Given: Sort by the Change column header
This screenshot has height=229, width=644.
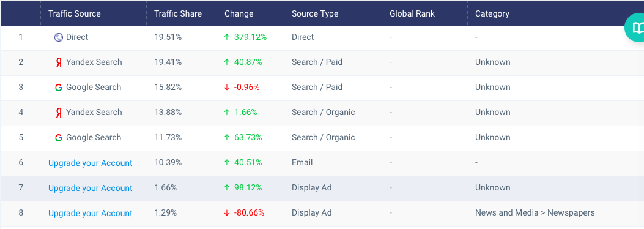Looking at the screenshot, I should 239,13.
